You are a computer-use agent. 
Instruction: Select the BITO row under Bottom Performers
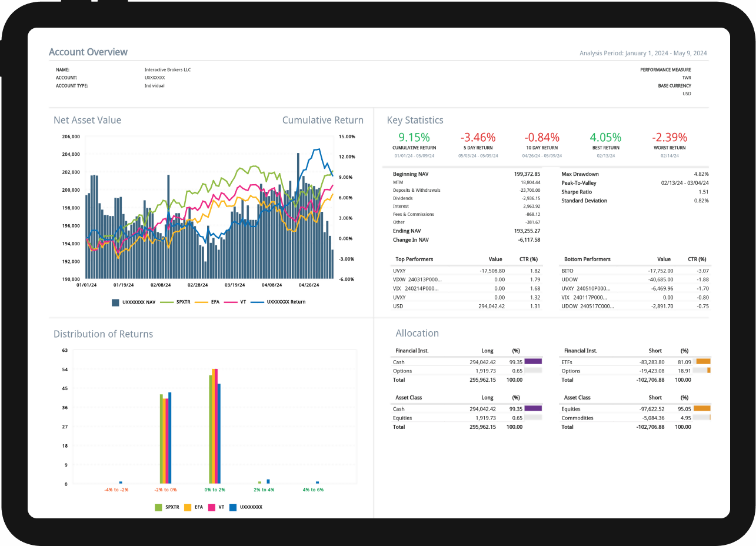coord(567,271)
